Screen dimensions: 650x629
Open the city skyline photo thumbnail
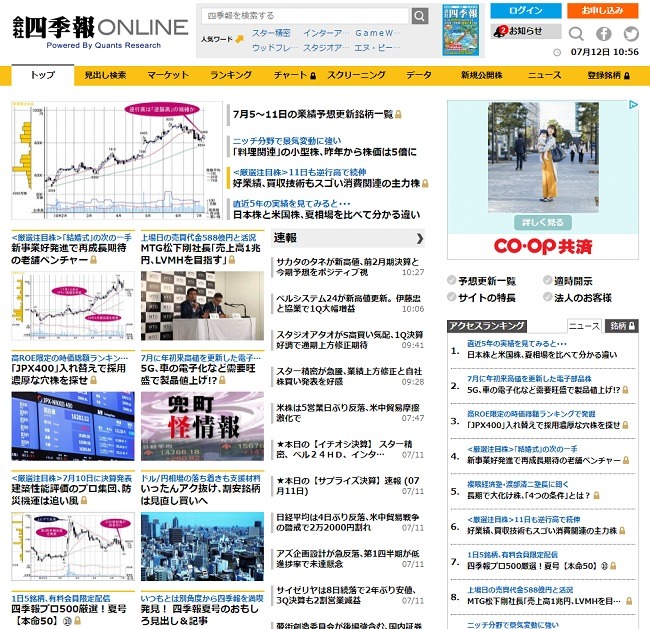(202, 546)
